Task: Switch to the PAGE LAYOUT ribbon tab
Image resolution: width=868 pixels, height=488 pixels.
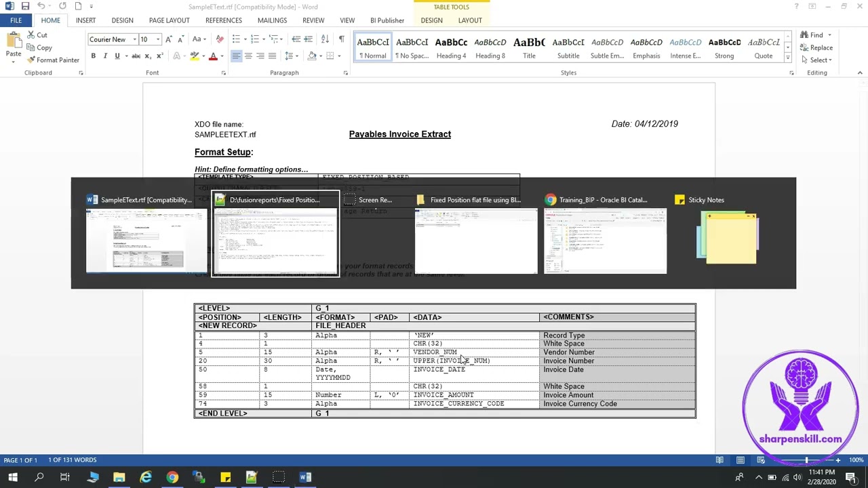Action: 170,20
